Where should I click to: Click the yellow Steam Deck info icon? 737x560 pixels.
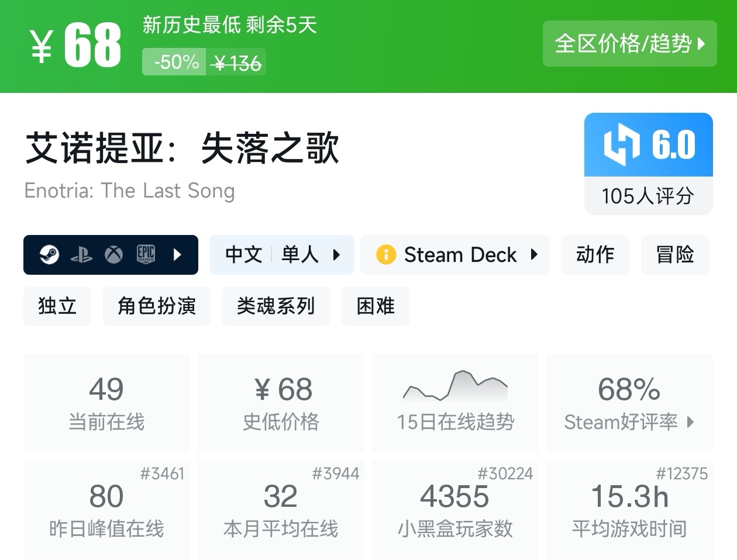[386, 255]
